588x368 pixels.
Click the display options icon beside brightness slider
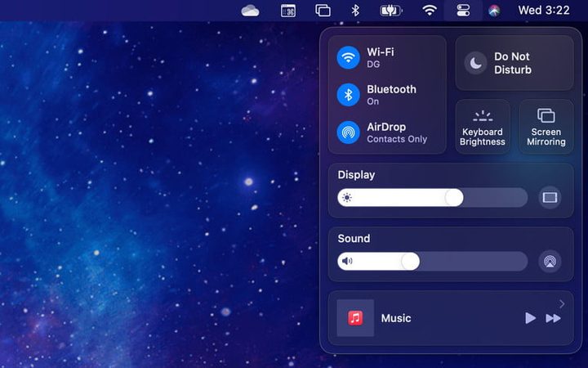(550, 197)
